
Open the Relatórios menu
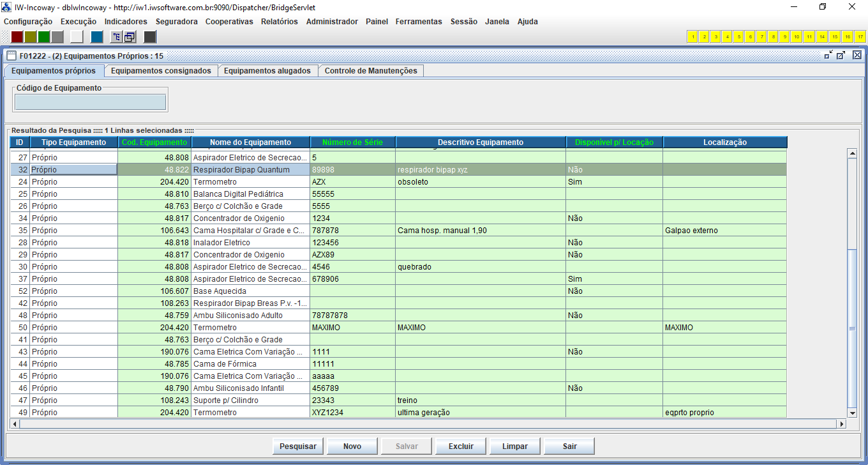[x=279, y=22]
